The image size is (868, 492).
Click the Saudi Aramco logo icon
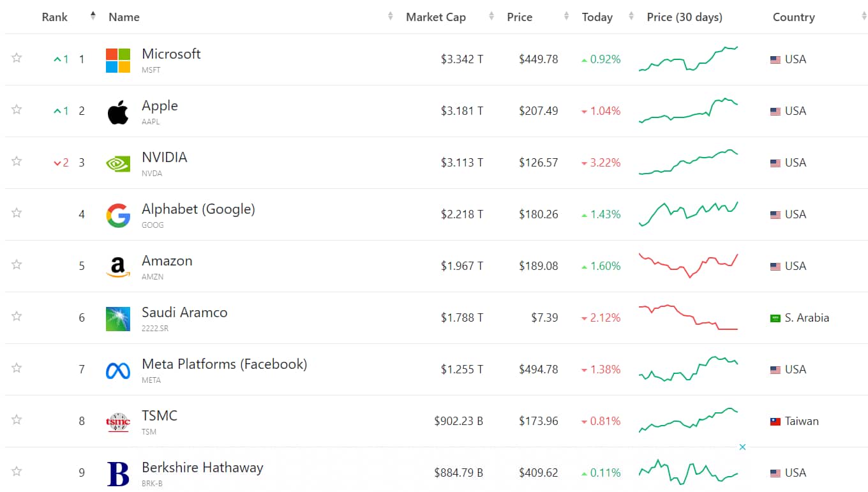click(117, 318)
